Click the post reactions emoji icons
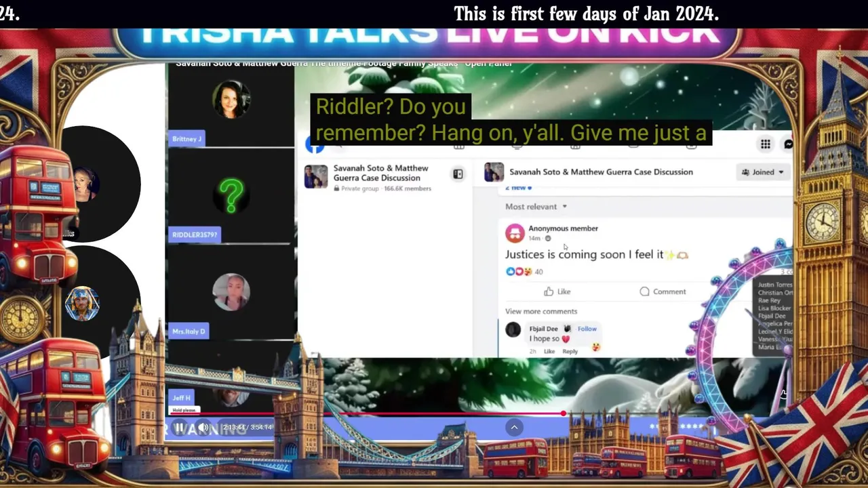Viewport: 868px width, 488px height. (519, 272)
